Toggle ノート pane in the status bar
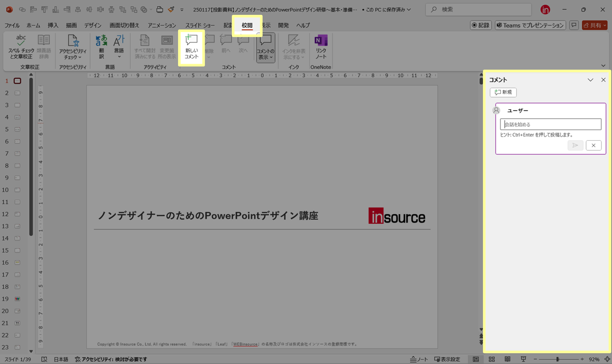The width and height of the screenshot is (612, 364). click(x=419, y=359)
